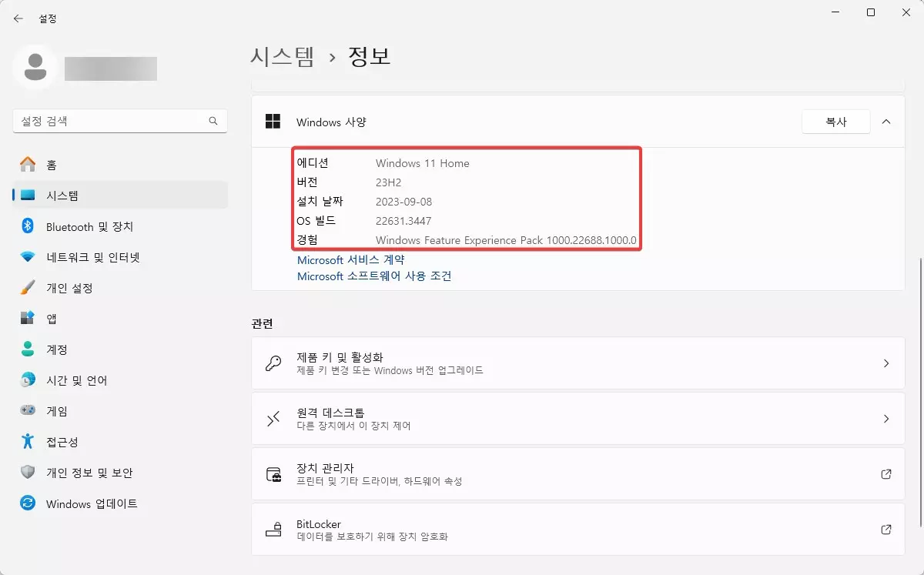Image resolution: width=924 pixels, height=575 pixels.
Task: Click the 개인 설정 paintbrush icon
Action: 28,288
